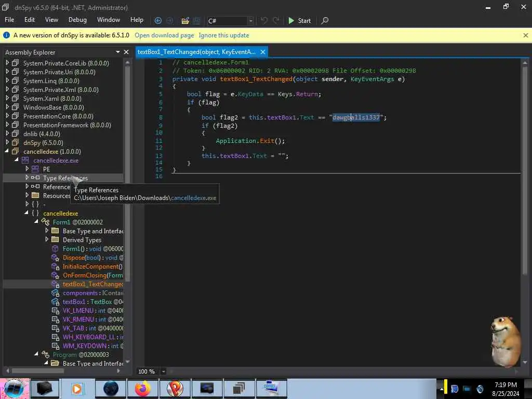Open the Help menu
532x399 pixels.
(137, 20)
